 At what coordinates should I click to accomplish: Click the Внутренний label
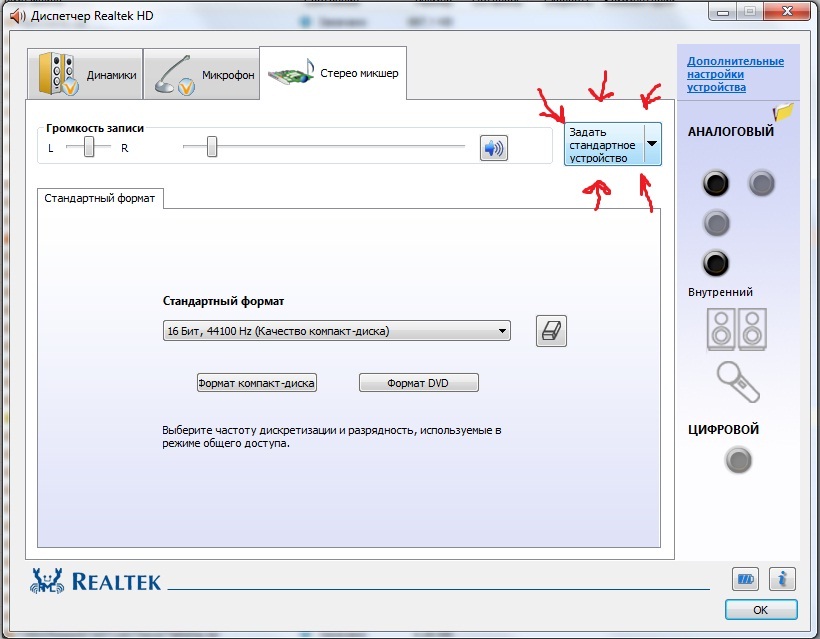[720, 292]
